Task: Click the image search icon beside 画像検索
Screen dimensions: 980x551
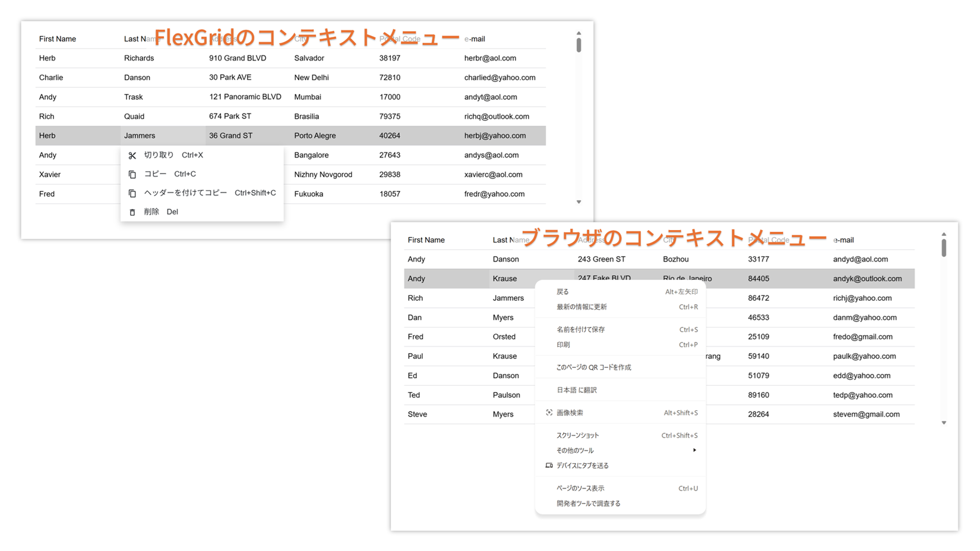Action: click(x=549, y=413)
